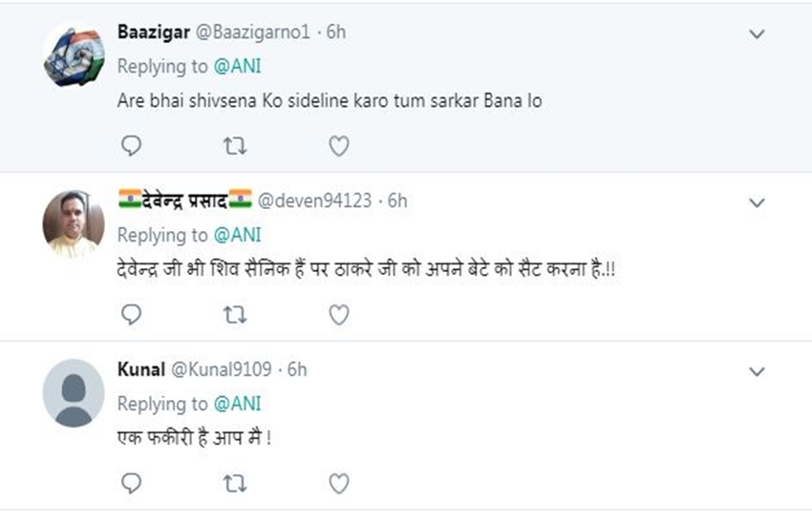Like देवेन्द्र प्रसाद's tweet

point(338,314)
